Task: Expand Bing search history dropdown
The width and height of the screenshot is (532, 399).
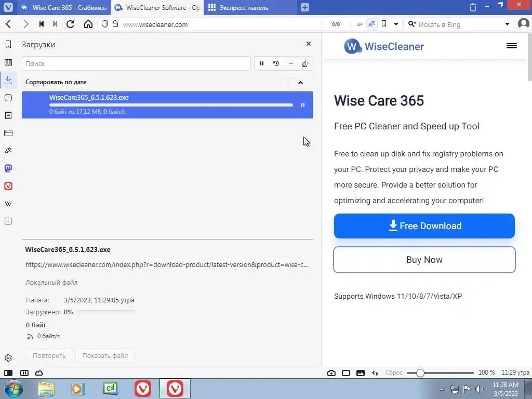Action: click(507, 24)
